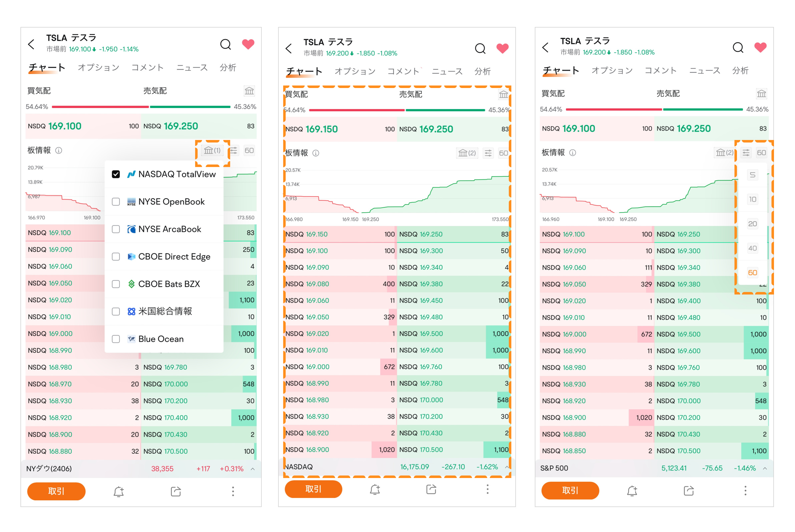This screenshot has height=532, width=795.
Task: Select depth level 20 option
Action: pyautogui.click(x=753, y=224)
